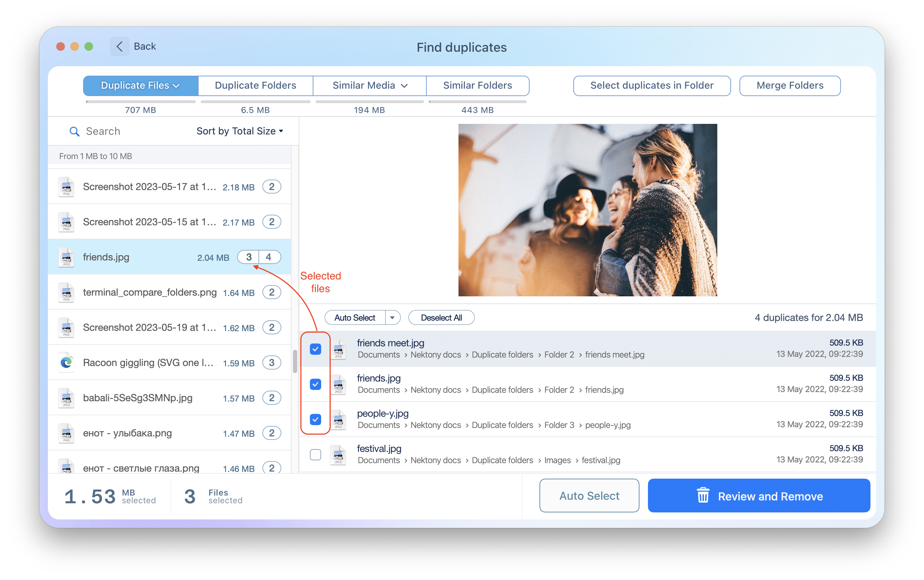Click the PNG icon of Screenshot 2023-05-17
Viewport: 924px width, 580px height.
coord(66,187)
